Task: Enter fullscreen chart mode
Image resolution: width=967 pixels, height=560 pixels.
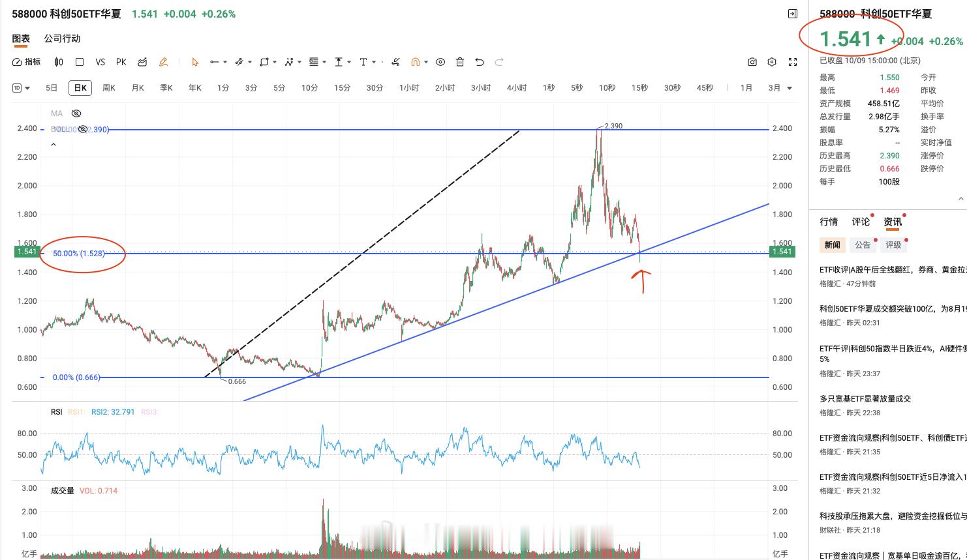Action: pos(793,62)
